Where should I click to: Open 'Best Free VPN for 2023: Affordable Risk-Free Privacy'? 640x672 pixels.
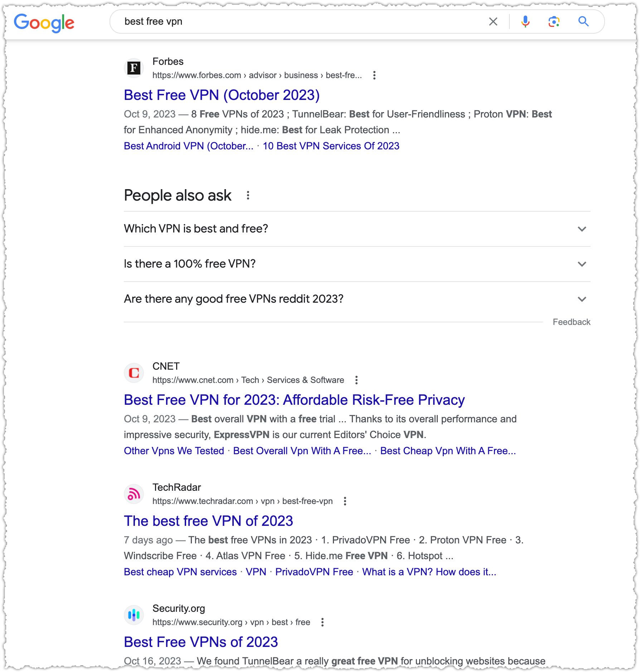(294, 400)
